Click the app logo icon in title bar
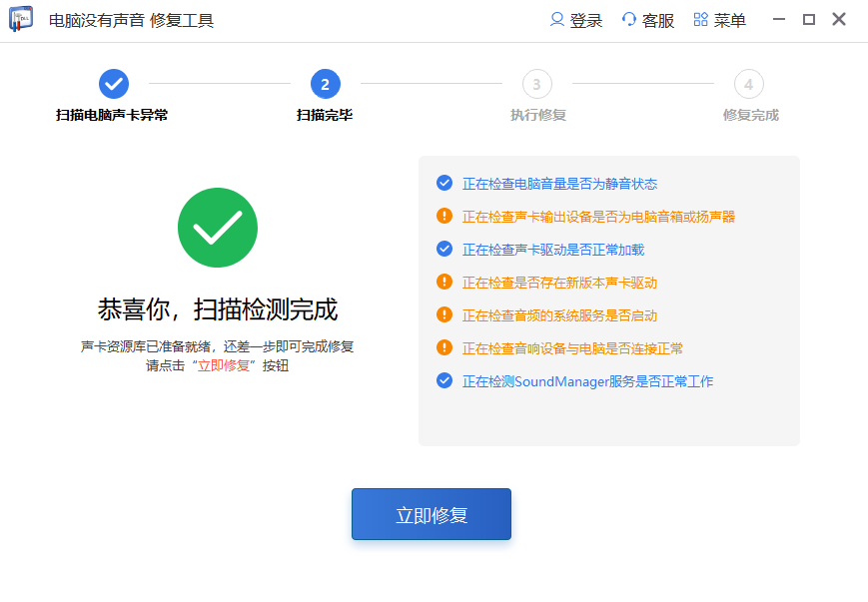 click(21, 20)
